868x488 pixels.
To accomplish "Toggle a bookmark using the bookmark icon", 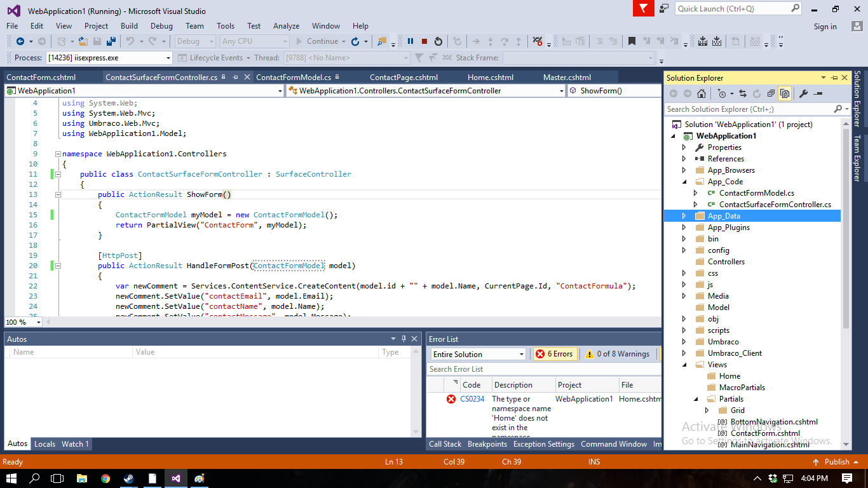I will point(632,41).
